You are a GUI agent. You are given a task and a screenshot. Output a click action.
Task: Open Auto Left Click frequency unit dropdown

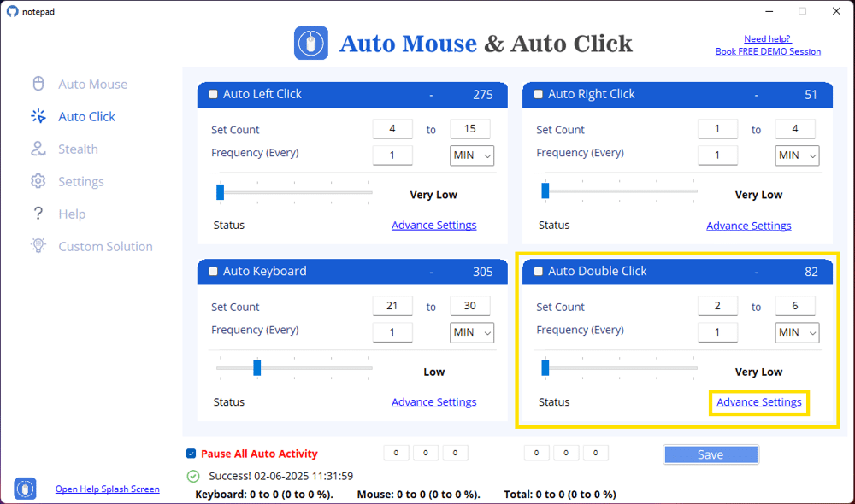[472, 155]
